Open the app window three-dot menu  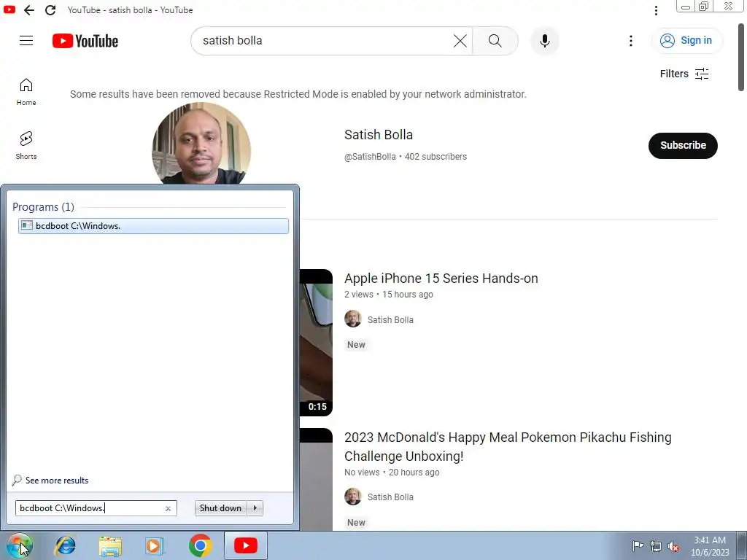point(656,10)
